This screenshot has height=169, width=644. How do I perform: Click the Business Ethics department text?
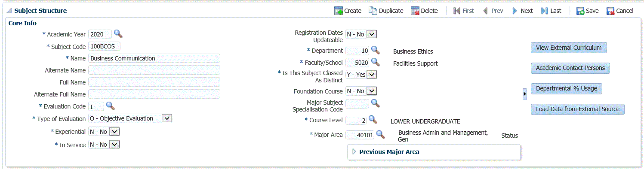coord(413,51)
